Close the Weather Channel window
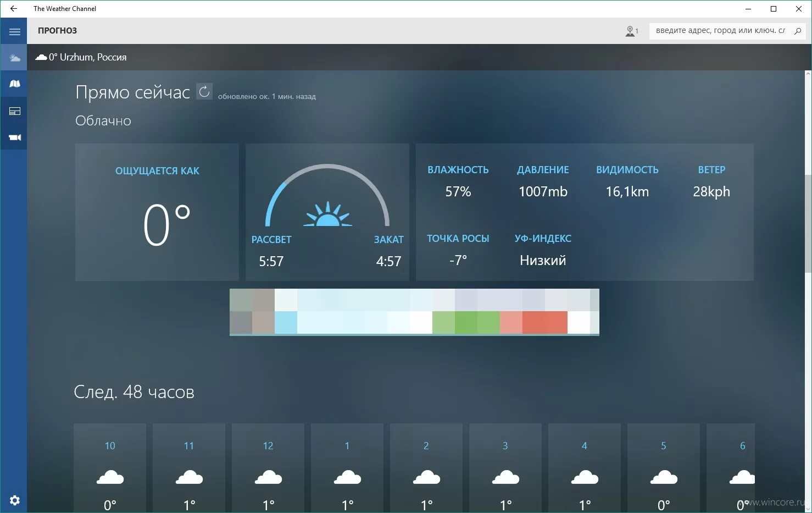This screenshot has height=513, width=812. (799, 9)
